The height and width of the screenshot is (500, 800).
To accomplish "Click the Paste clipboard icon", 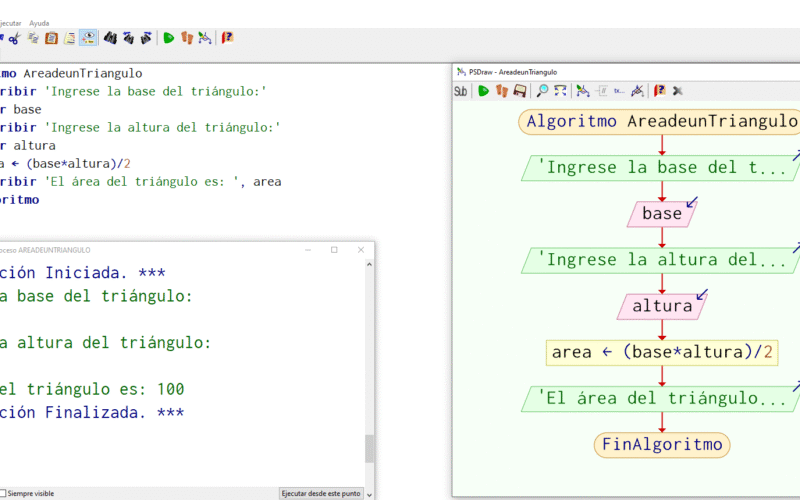I will pyautogui.click(x=51, y=38).
